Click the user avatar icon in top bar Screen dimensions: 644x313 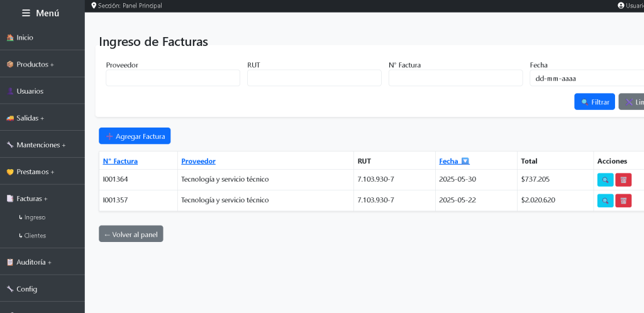621,6
